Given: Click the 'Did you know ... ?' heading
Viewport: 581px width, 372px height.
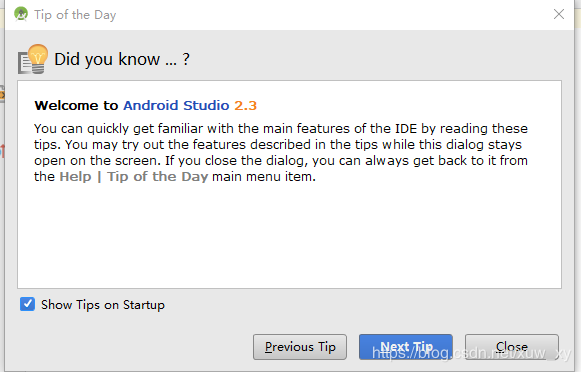Looking at the screenshot, I should coord(122,59).
